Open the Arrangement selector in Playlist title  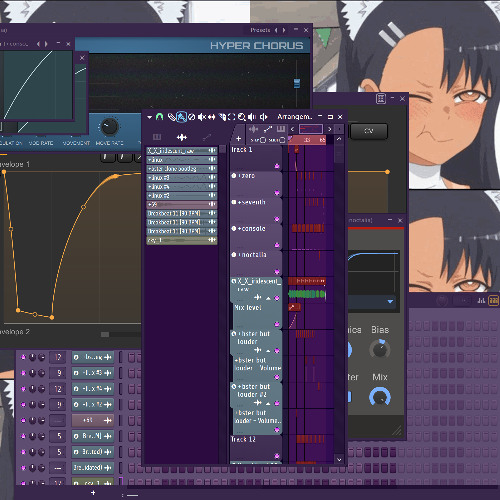point(295,117)
